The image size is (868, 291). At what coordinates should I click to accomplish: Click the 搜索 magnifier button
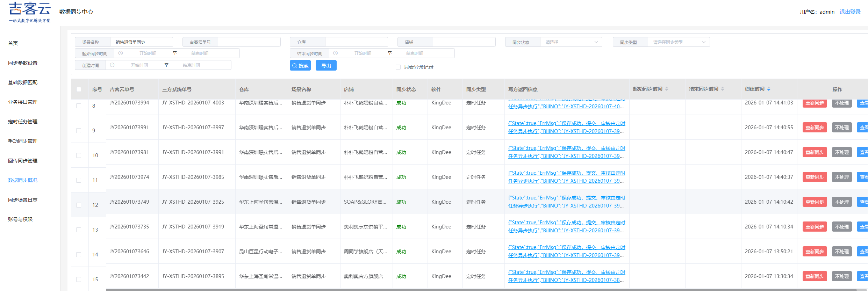pyautogui.click(x=300, y=65)
